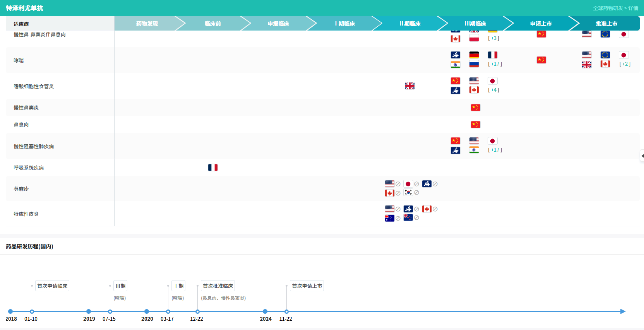The image size is (644, 330).
Task: Click the 慢性阻塞性肺疾病 indication label
Action: point(34,146)
